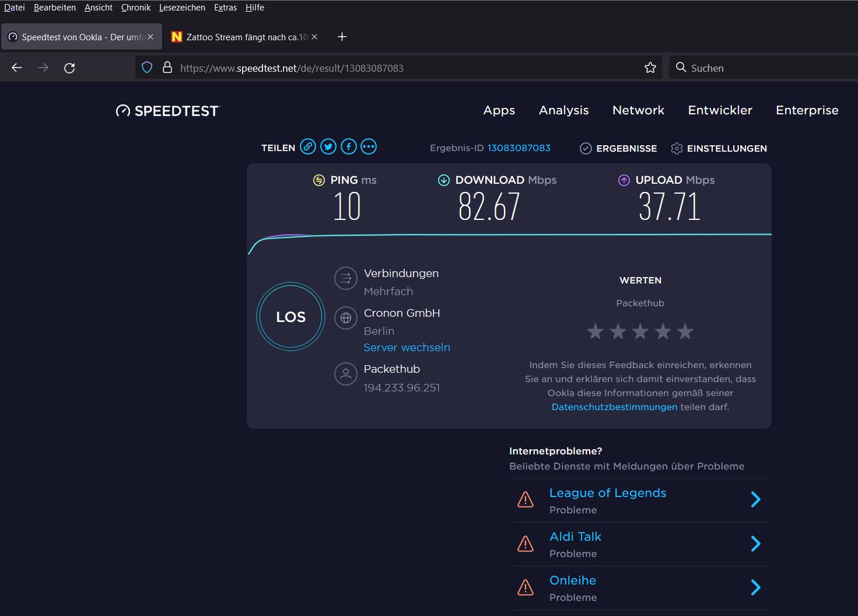Expand Aldi Talk problems chevron

(756, 544)
